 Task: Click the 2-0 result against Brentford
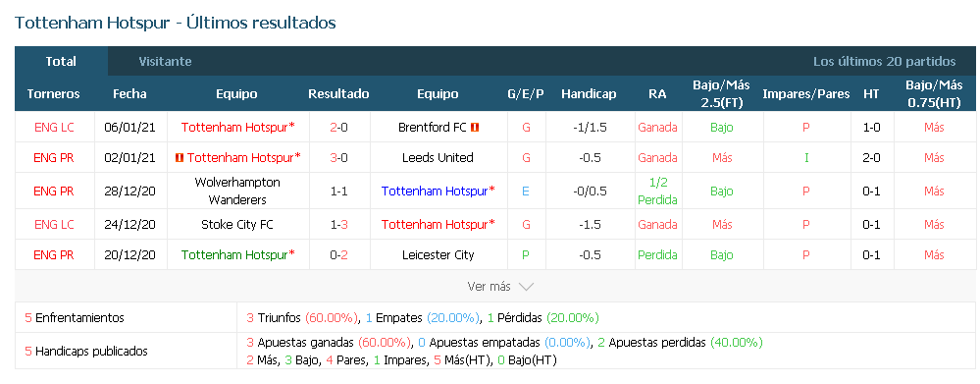[x=338, y=127]
